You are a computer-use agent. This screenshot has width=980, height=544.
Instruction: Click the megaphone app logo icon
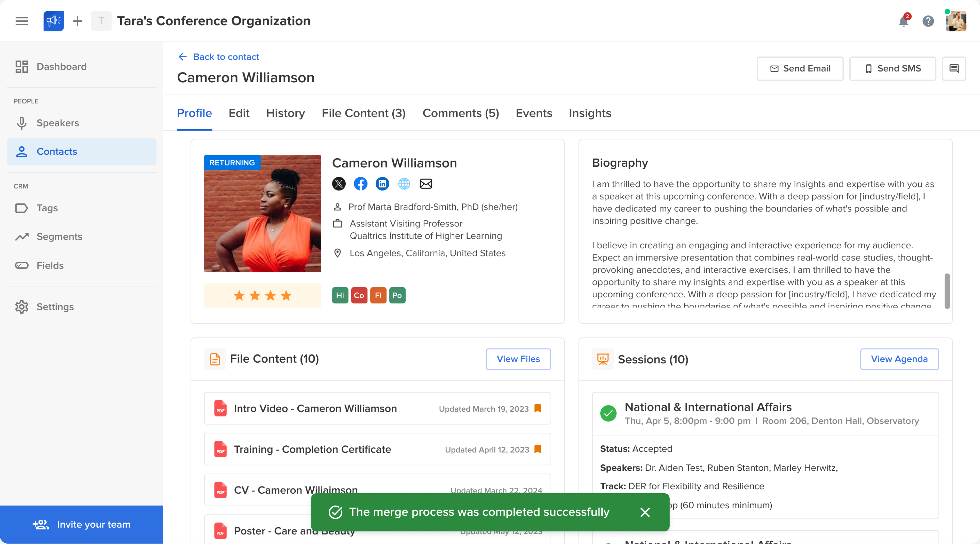(54, 21)
